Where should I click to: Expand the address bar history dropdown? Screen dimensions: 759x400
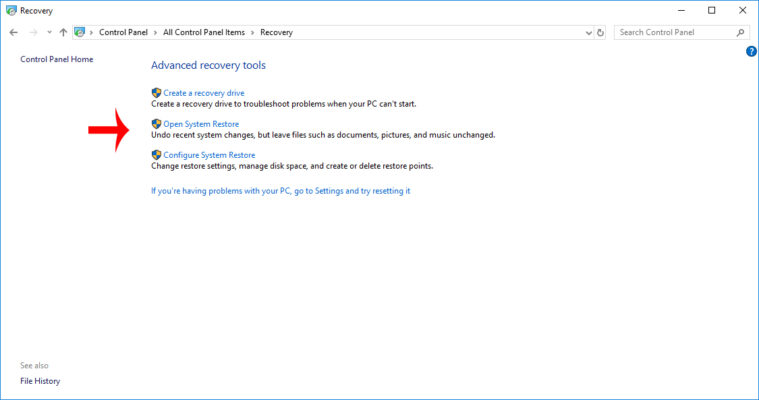pyautogui.click(x=588, y=32)
